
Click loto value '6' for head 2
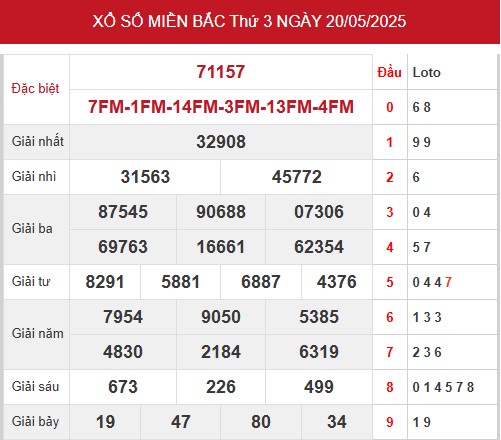416,177
